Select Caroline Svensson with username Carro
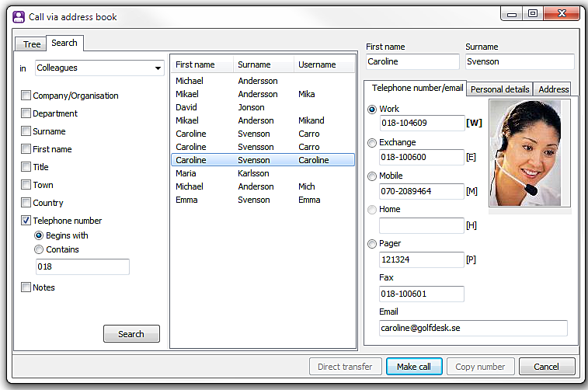Image resolution: width=588 pixels, height=390 pixels. [263, 147]
